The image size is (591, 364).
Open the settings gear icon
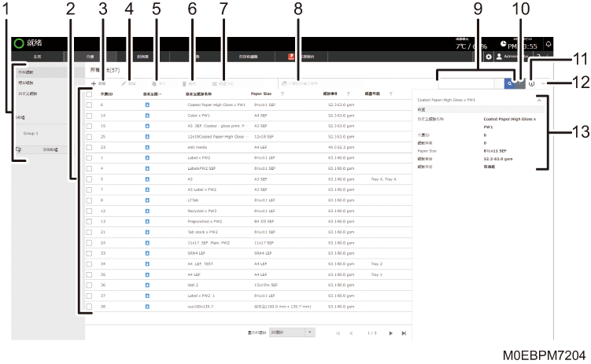point(489,57)
